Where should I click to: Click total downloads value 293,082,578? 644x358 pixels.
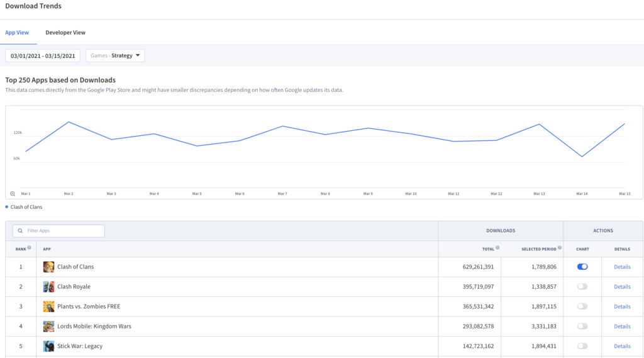(478, 327)
